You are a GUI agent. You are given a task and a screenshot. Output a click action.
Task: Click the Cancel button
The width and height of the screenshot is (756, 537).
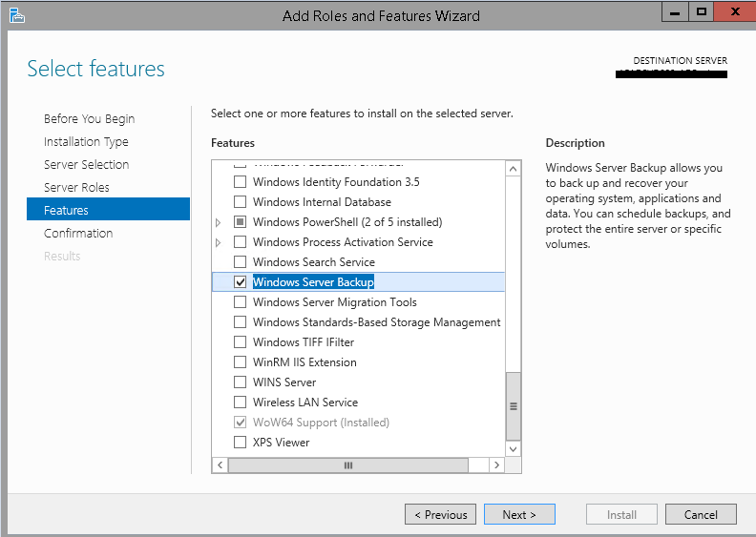[x=701, y=514]
